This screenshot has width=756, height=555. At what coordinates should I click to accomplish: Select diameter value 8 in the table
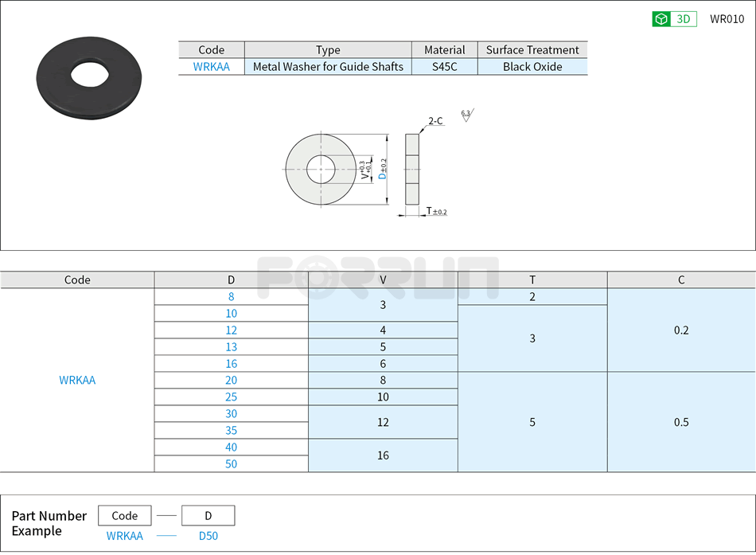tap(230, 296)
